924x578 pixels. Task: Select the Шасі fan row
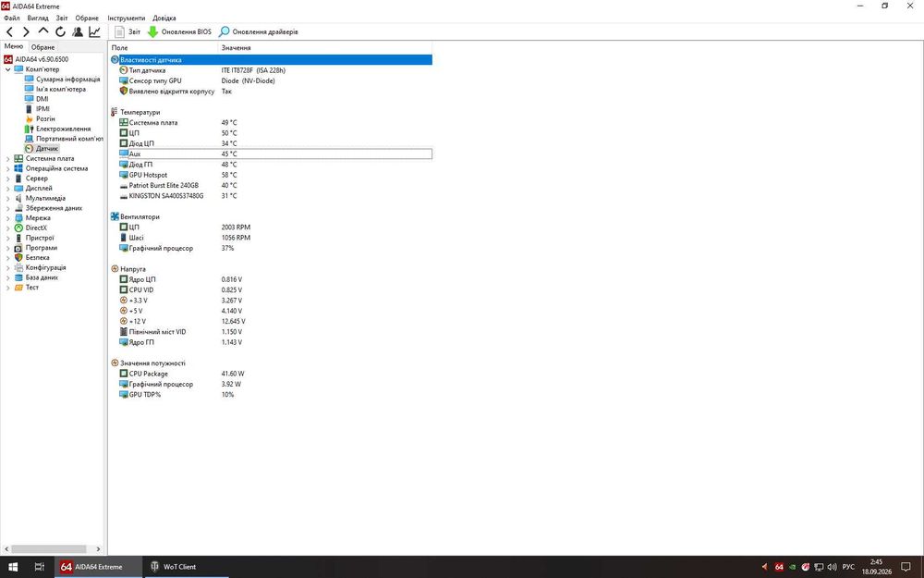(275, 238)
